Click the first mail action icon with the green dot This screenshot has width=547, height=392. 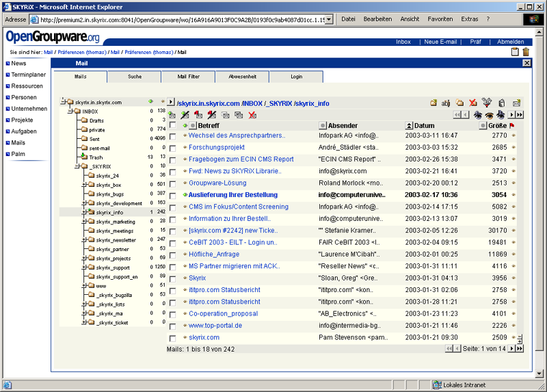(x=172, y=115)
